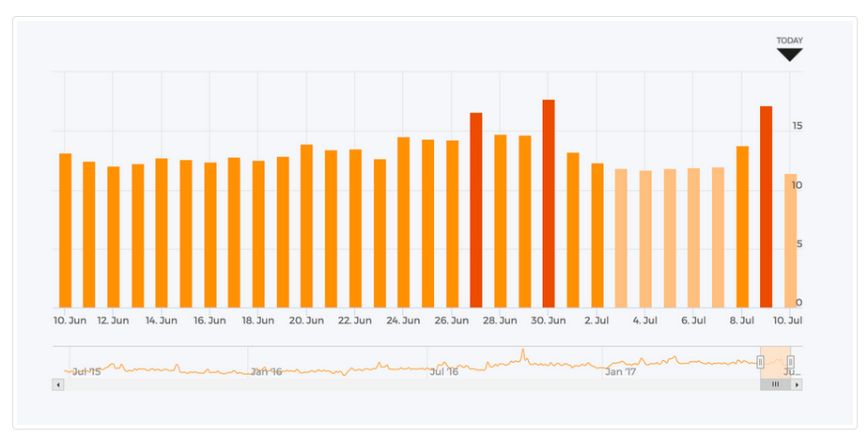Click the navigator timeline near Jul '16
868x439 pixels.
point(443,364)
